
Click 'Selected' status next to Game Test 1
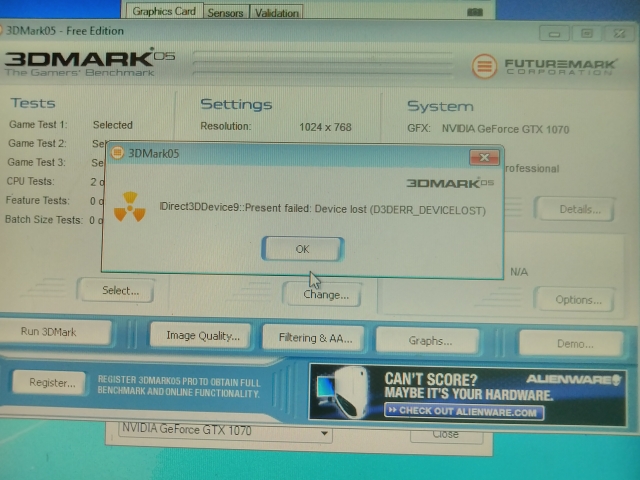[x=113, y=125]
